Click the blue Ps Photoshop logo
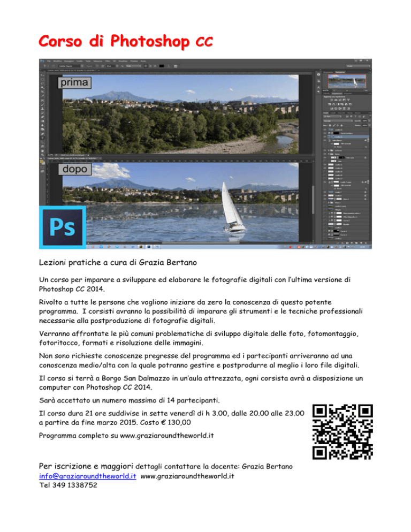This screenshot has height=532, width=411. (63, 227)
